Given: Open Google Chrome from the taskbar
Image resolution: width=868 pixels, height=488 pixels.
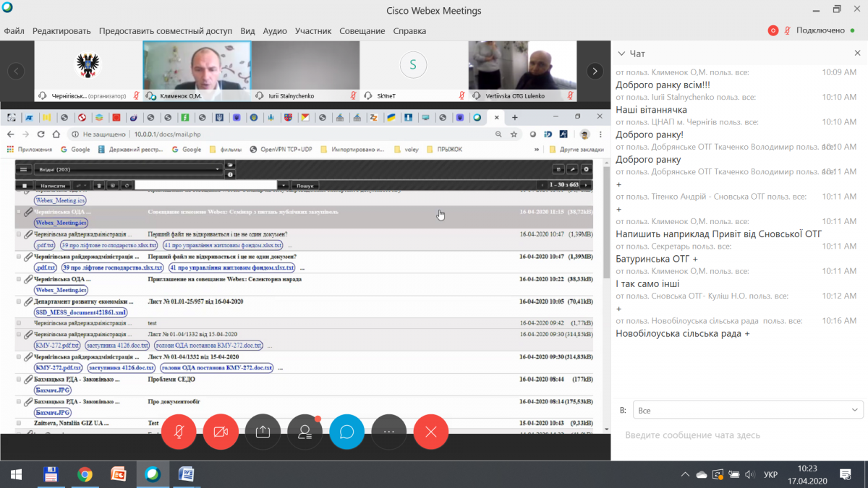Looking at the screenshot, I should click(x=85, y=474).
